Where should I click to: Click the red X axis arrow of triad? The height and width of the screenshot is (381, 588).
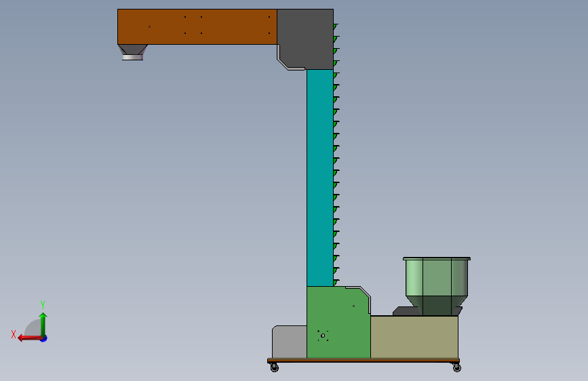click(30, 338)
